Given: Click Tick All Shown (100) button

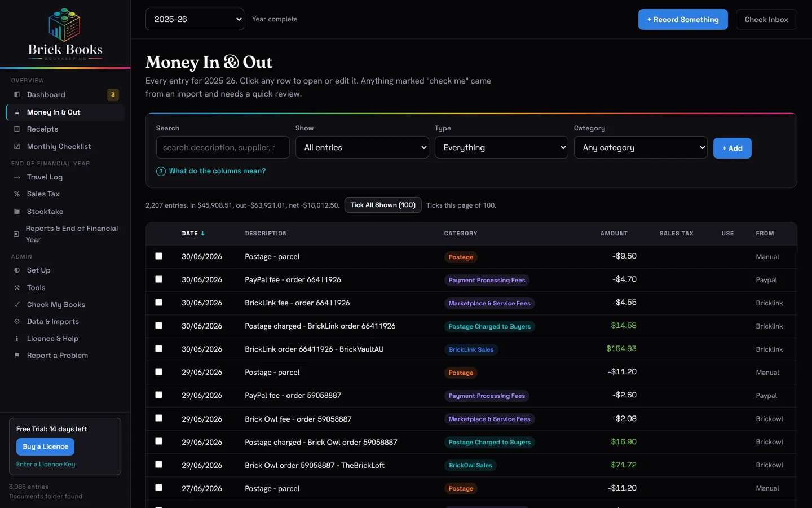Looking at the screenshot, I should [x=383, y=205].
